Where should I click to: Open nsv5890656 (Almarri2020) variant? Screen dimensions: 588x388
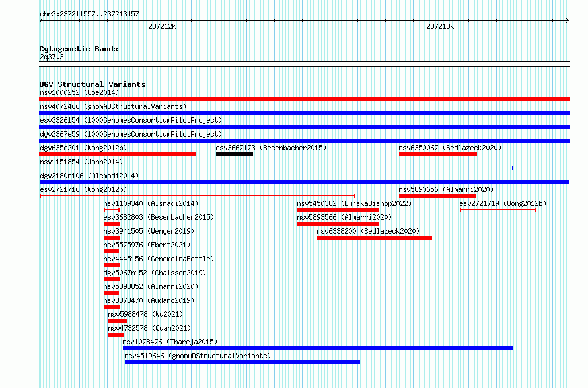point(446,189)
